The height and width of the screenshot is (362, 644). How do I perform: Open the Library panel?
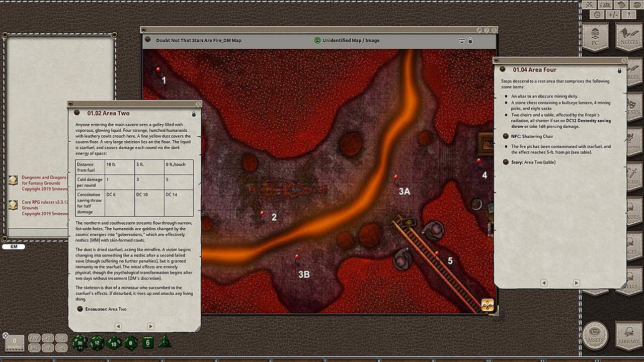click(x=629, y=335)
